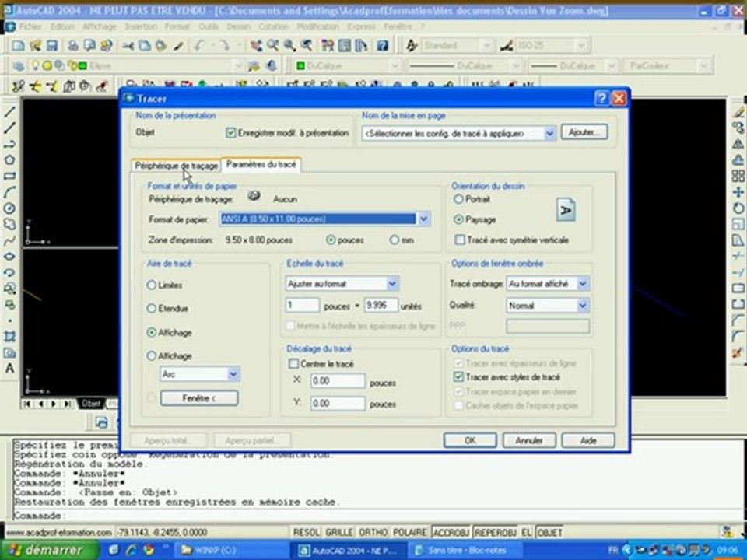Click the démarrer Start button
The width and height of the screenshot is (747, 560).
50,550
